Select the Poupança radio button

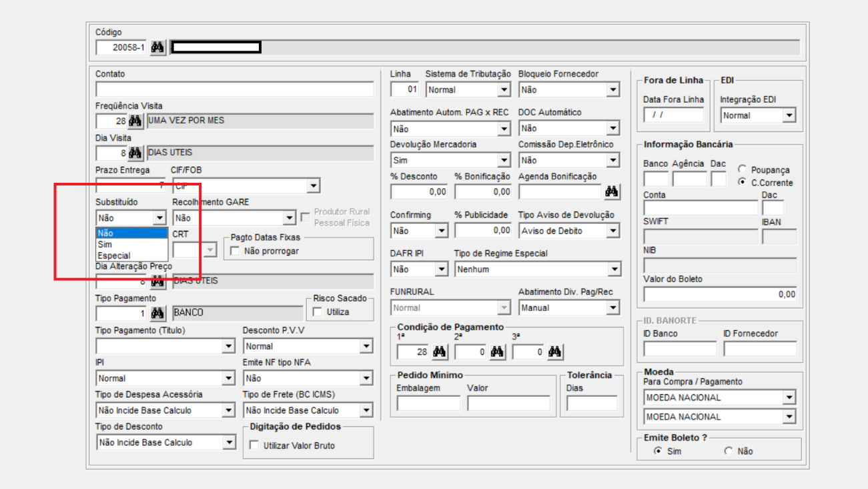point(742,169)
